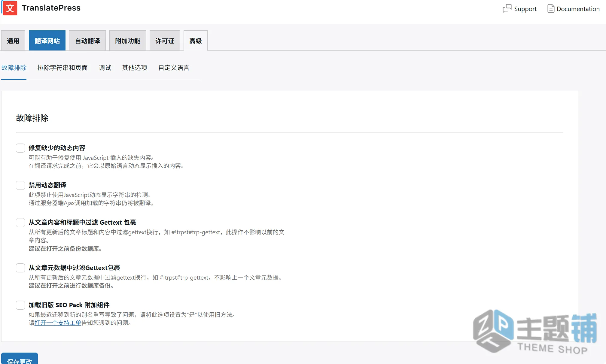606x364 pixels.
Task: Click the TranslatePress title text
Action: 51,8
